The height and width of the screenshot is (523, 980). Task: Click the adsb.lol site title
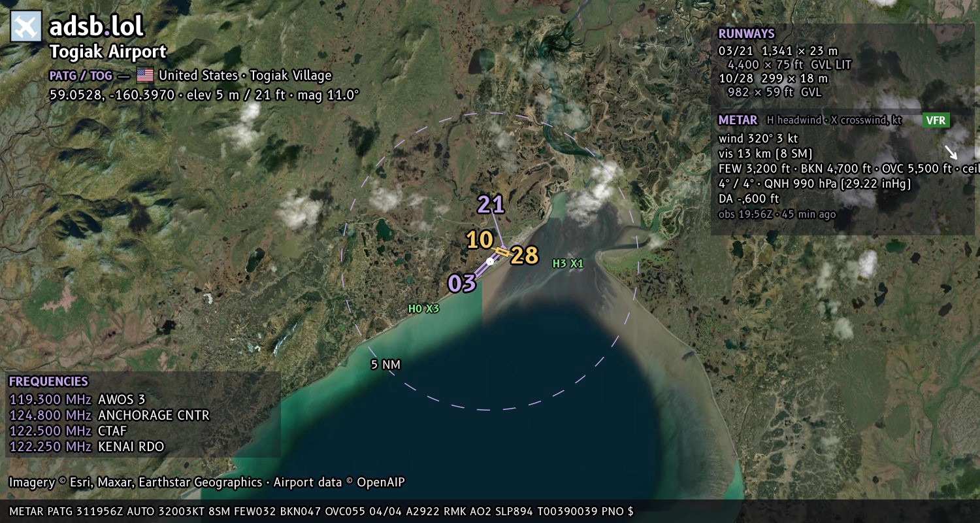96,27
